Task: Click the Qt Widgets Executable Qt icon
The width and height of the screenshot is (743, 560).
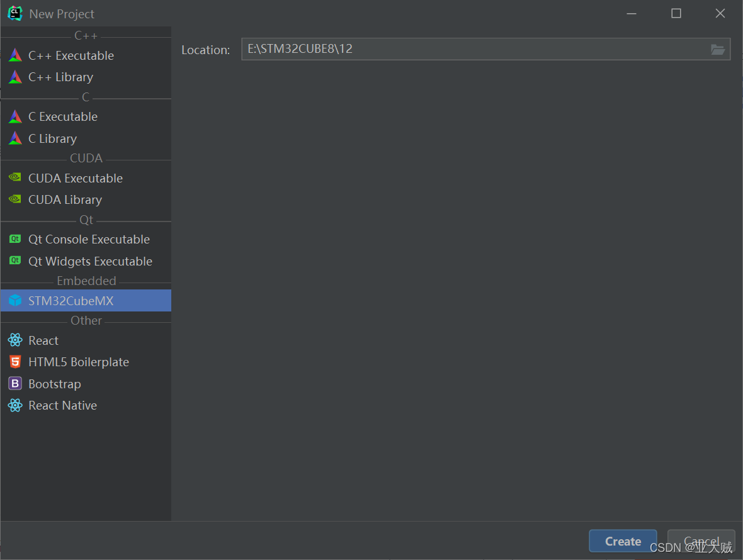Action: pos(15,260)
